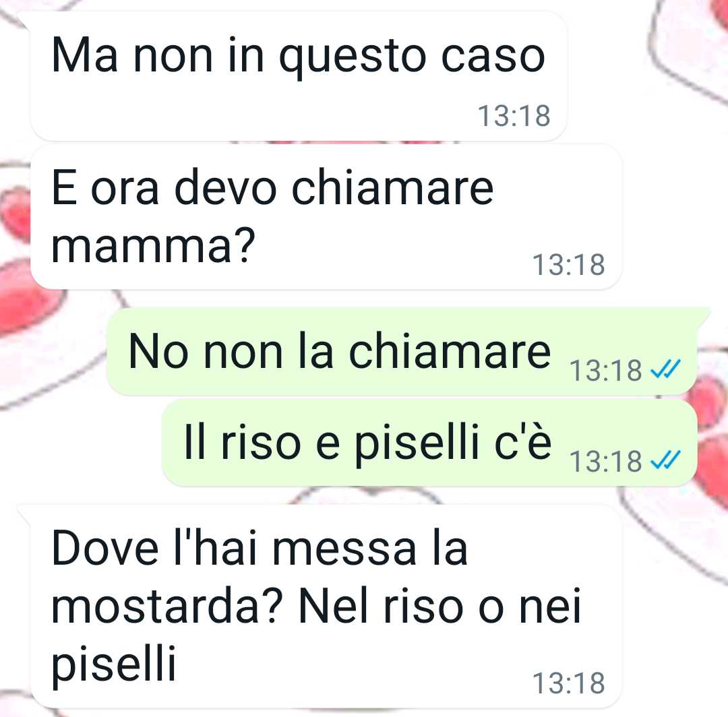The width and height of the screenshot is (728, 717).
Task: Tap the 'Ma non in questo caso' message
Action: 298,75
